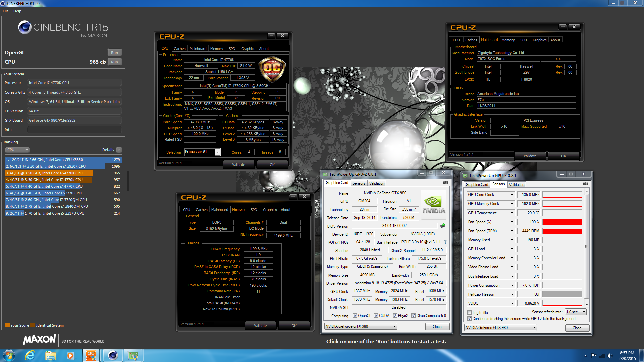Switch to Graphics tab in CPU-Z Mainboard window
Image resolution: width=644 pixels, height=362 pixels.
tap(539, 40)
